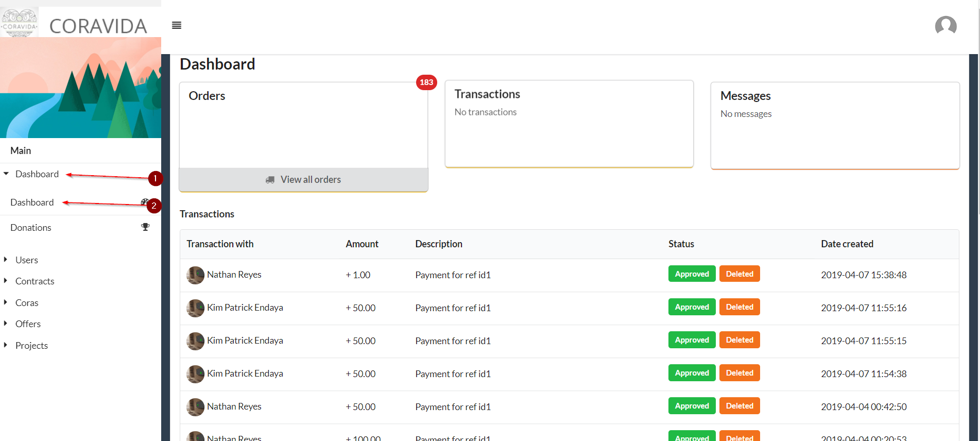Expand the Offers sidebar section
980x441 pixels.
(28, 324)
